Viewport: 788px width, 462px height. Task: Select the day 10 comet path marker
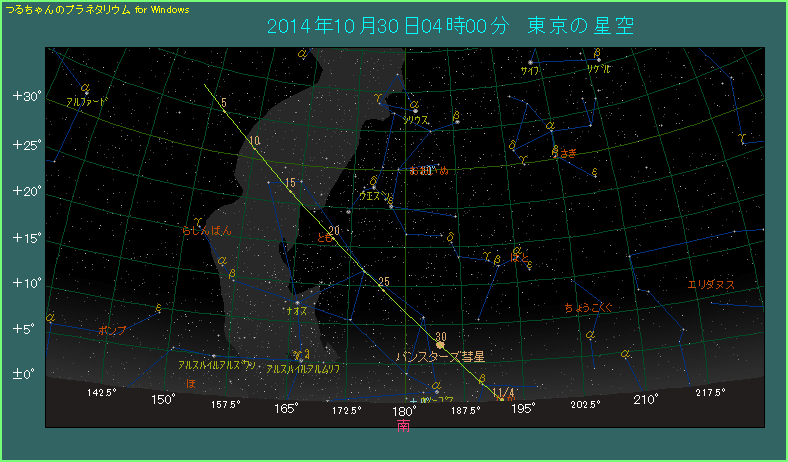tap(255, 141)
